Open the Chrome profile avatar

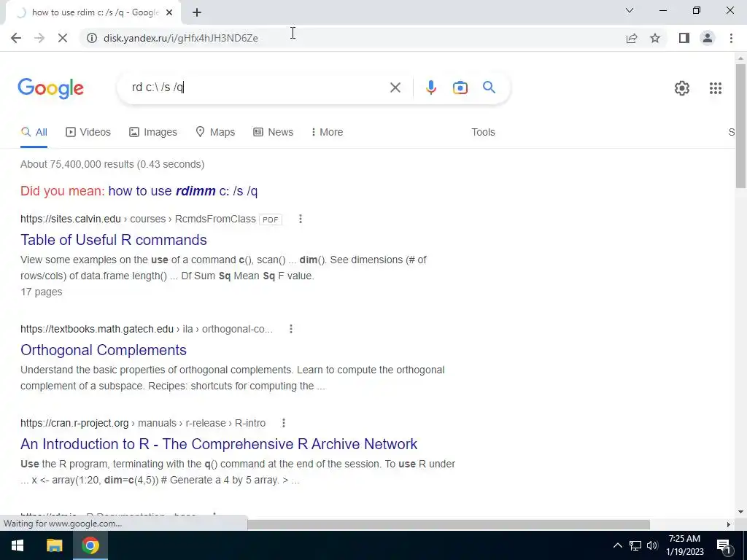click(708, 38)
